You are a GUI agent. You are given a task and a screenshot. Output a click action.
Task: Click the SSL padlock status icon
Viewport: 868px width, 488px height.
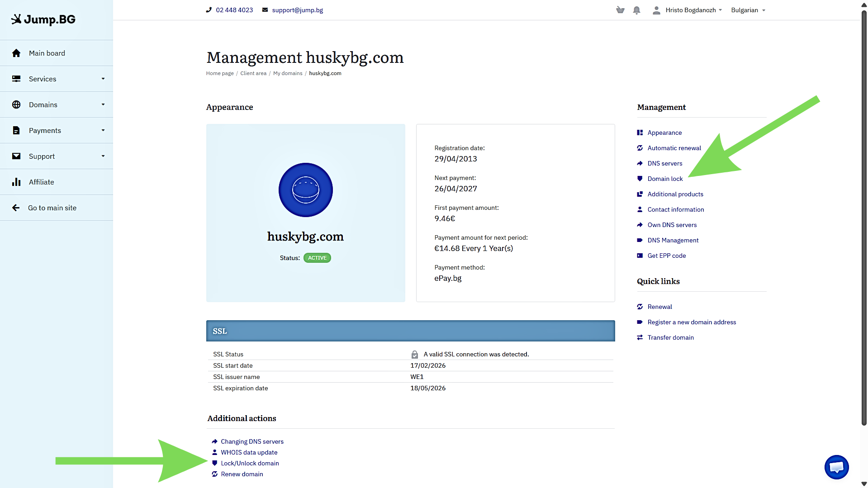click(x=414, y=354)
